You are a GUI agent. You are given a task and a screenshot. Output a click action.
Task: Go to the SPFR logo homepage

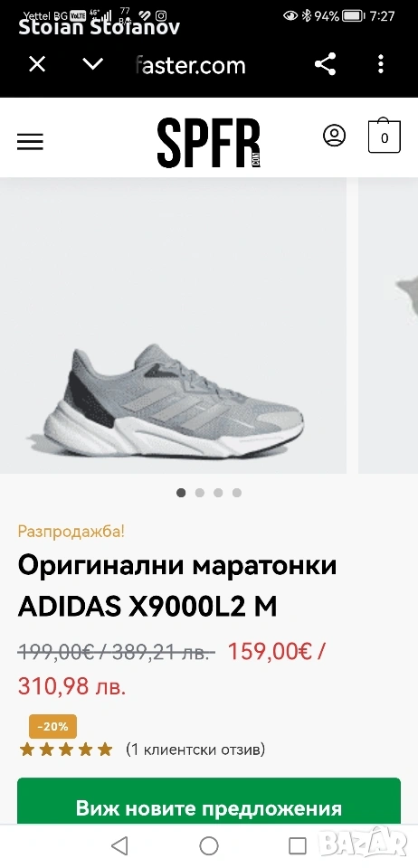[x=209, y=142]
